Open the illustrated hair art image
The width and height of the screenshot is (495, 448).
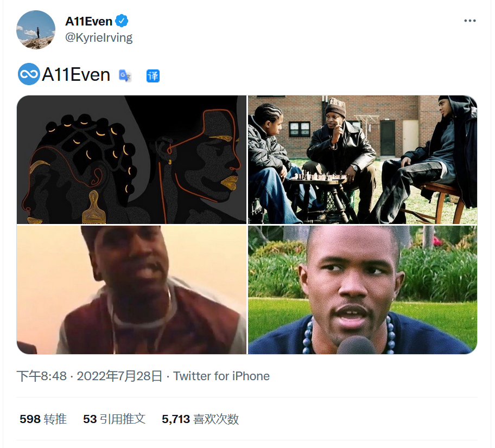pos(131,159)
